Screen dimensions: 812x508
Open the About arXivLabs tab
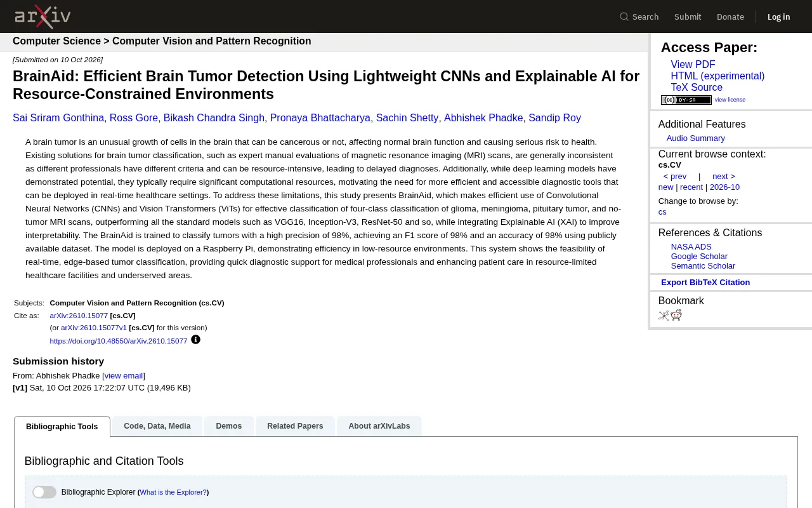tap(379, 426)
